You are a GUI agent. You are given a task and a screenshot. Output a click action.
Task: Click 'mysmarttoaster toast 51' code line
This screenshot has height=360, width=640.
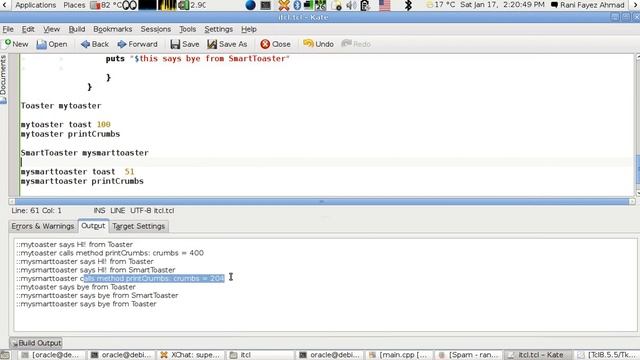(x=77, y=172)
